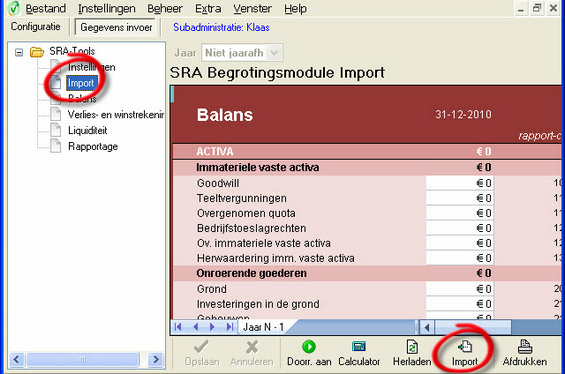Open the Jaar dropdown list
The width and height of the screenshot is (565, 374).
(x=274, y=53)
